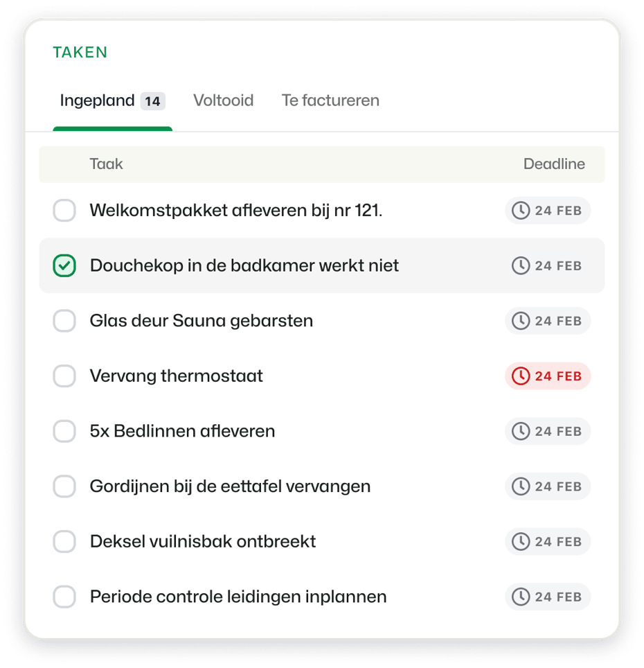
Task: Select the clock icon for Gordijnen task deadline
Action: pos(520,486)
